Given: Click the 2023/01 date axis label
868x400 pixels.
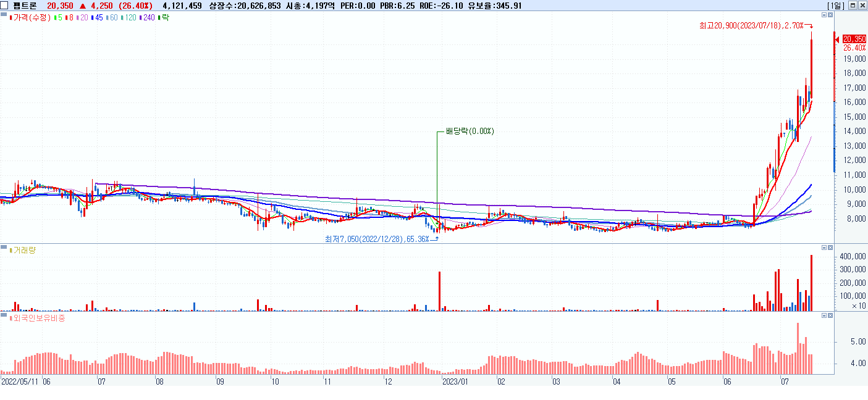Looking at the screenshot, I should point(456,382).
